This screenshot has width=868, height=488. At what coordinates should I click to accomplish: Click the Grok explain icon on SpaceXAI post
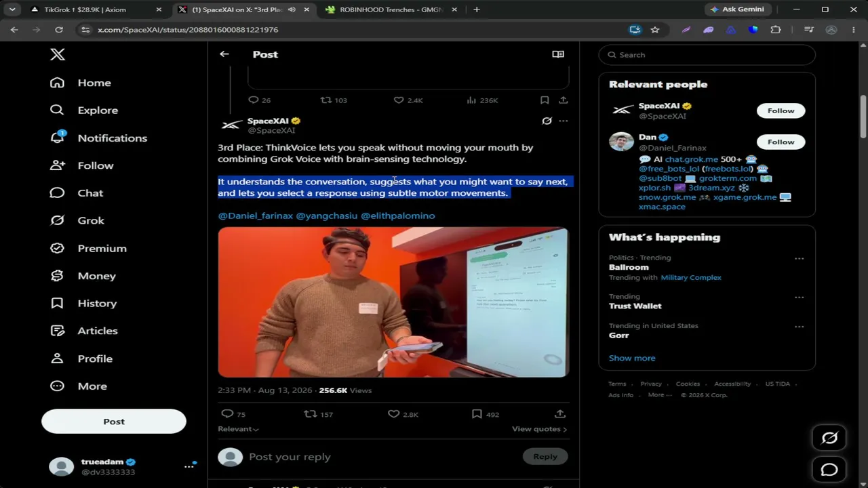[x=547, y=121]
